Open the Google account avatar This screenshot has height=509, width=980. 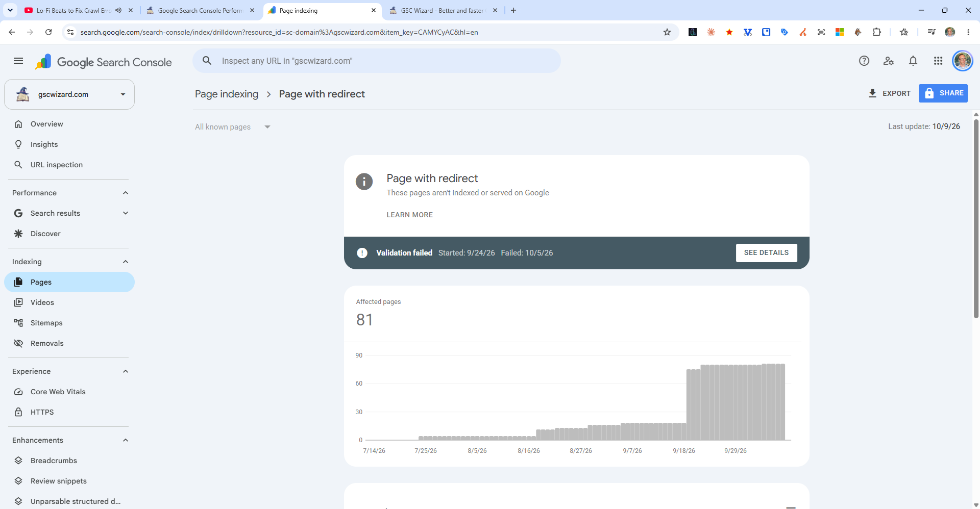(x=963, y=61)
